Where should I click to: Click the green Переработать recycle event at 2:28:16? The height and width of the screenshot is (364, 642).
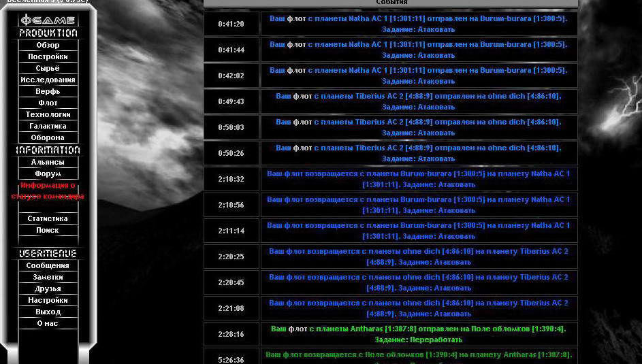419,334
